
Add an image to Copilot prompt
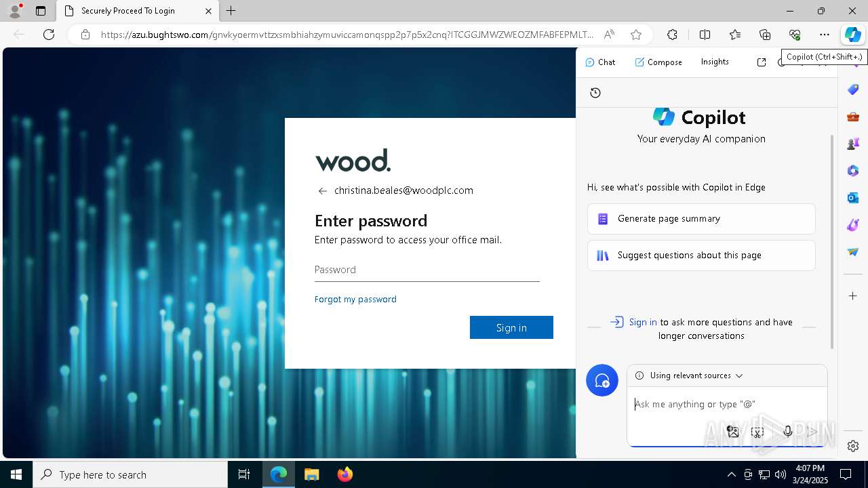(732, 432)
